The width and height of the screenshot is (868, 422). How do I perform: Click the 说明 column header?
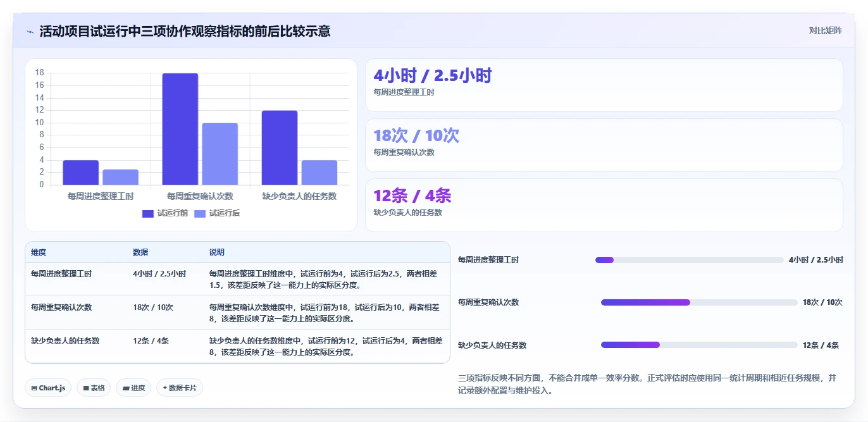(217, 252)
